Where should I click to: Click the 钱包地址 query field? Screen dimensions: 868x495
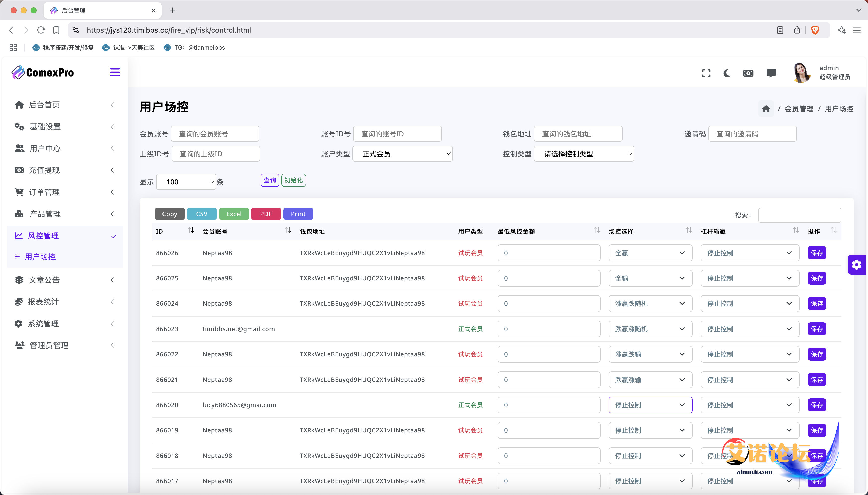tap(578, 134)
